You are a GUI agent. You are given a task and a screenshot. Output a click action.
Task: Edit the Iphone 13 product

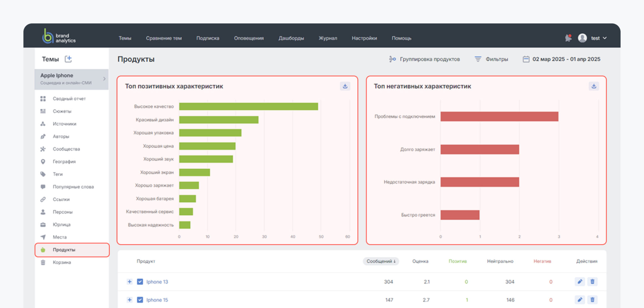[580, 282]
